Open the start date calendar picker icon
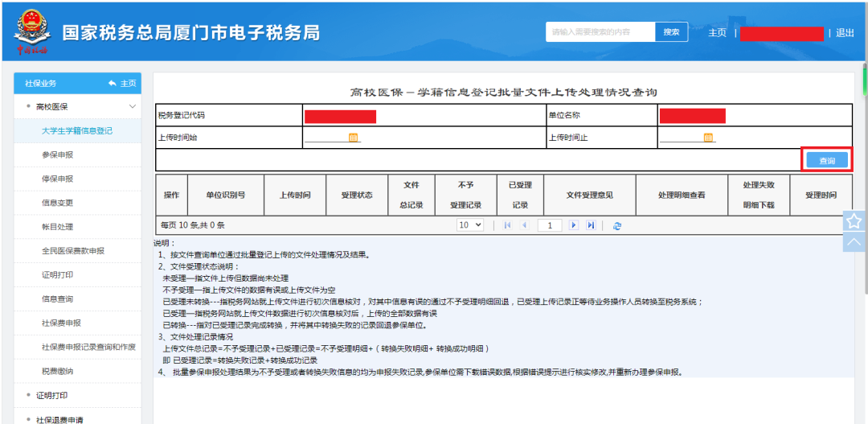Image resolution: width=868 pixels, height=424 pixels. coord(353,138)
